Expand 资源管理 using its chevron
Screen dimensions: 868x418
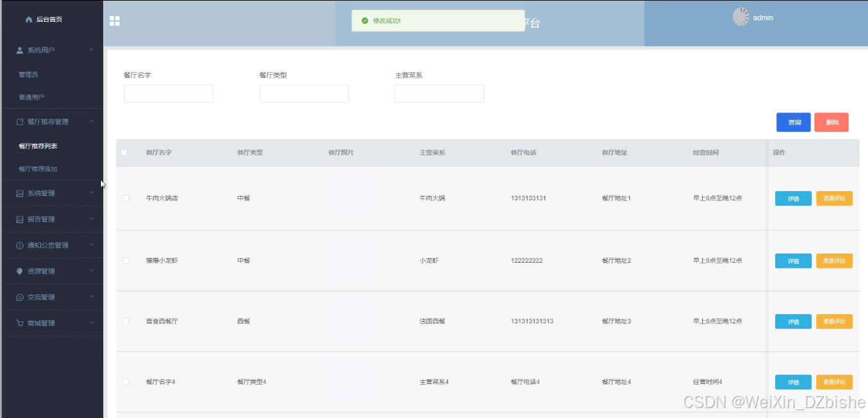pos(92,271)
